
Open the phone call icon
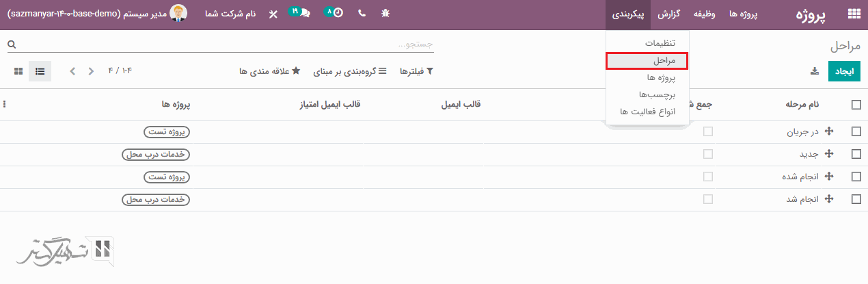[x=362, y=14]
